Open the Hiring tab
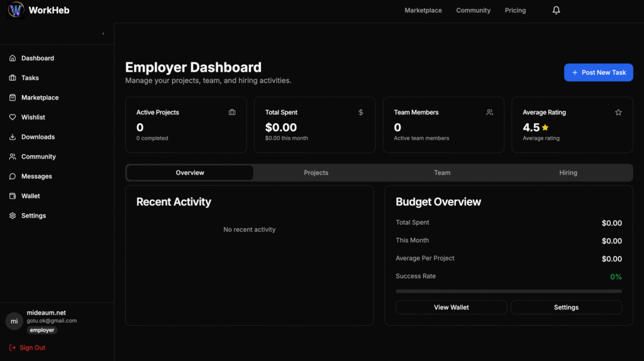This screenshot has height=361, width=644. pyautogui.click(x=568, y=173)
